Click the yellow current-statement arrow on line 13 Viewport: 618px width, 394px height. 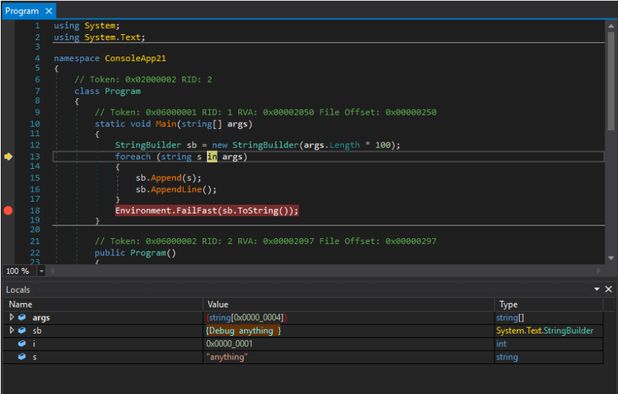point(8,156)
